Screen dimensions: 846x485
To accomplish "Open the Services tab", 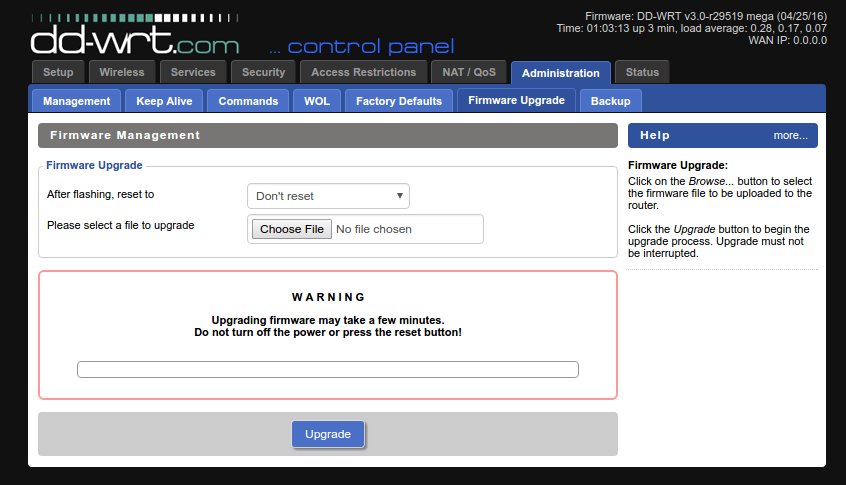I will pos(193,72).
